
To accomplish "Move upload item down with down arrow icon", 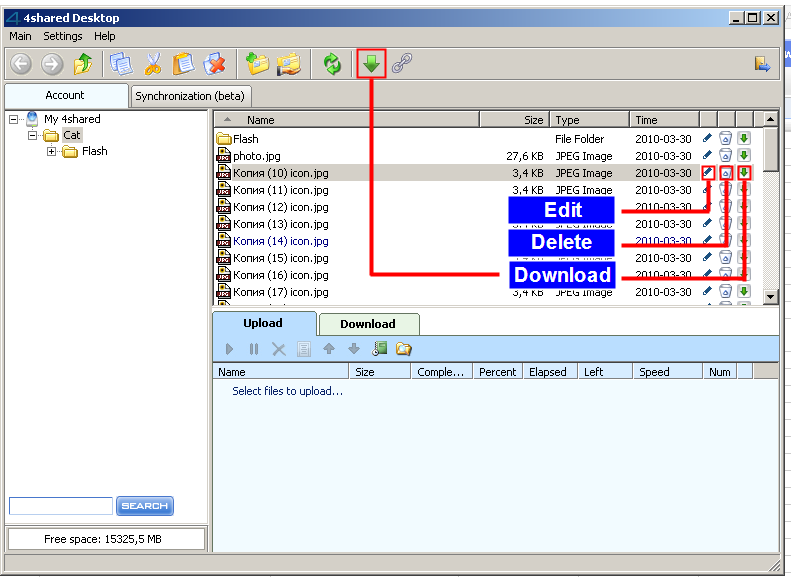I will (354, 349).
